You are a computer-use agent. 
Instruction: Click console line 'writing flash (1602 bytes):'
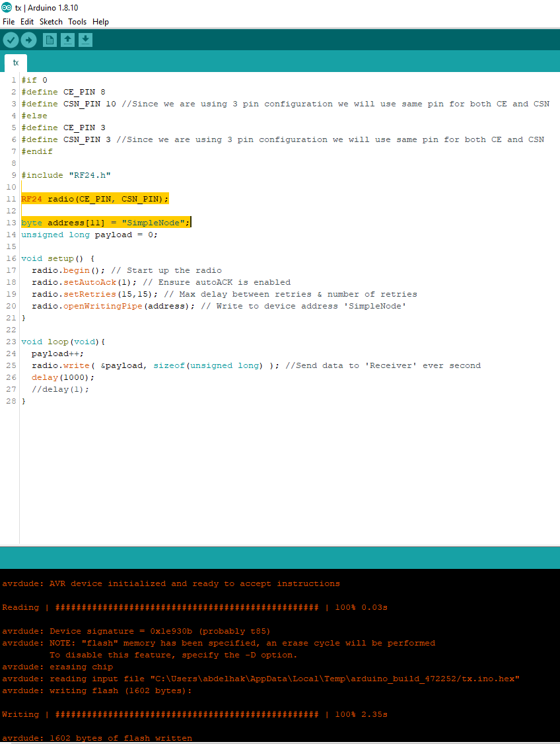point(97,690)
